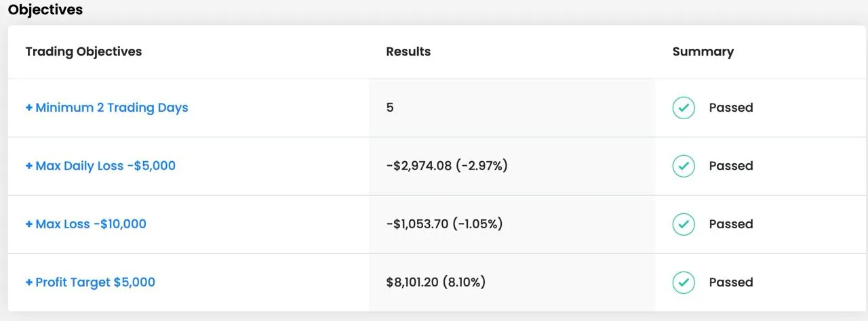Click the Objectives section heading

[45, 10]
